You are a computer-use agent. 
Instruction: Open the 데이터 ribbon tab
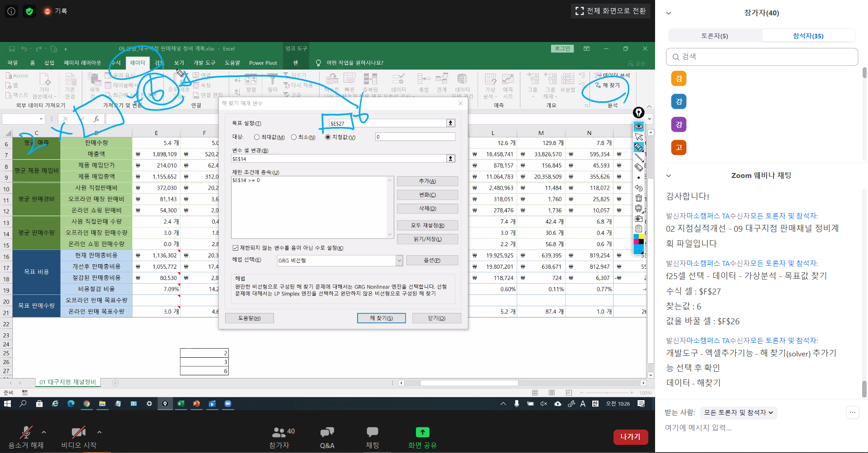[x=137, y=63]
